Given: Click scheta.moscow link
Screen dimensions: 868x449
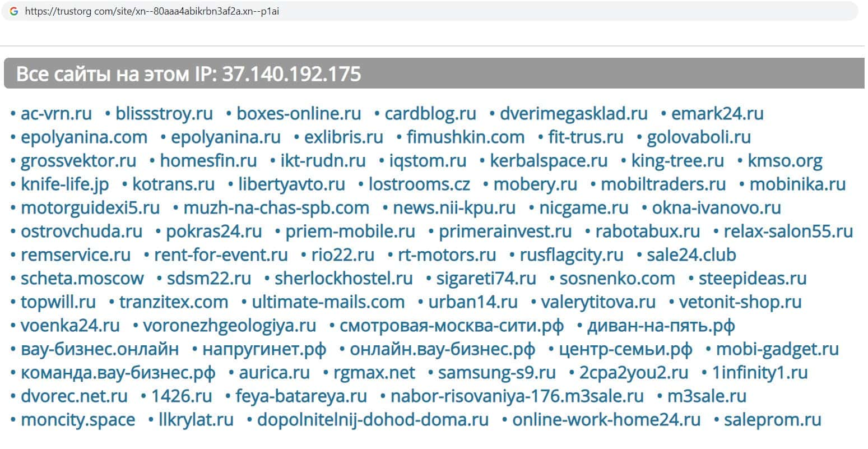Looking at the screenshot, I should tap(82, 279).
